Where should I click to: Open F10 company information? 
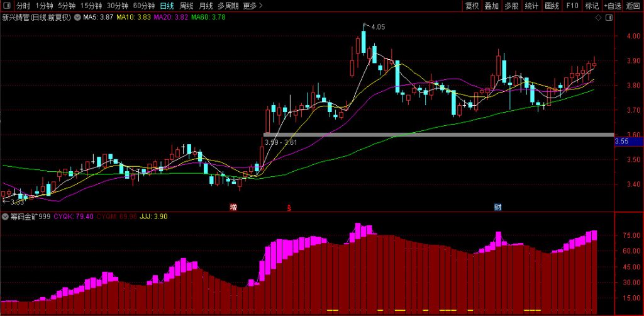coord(572,6)
